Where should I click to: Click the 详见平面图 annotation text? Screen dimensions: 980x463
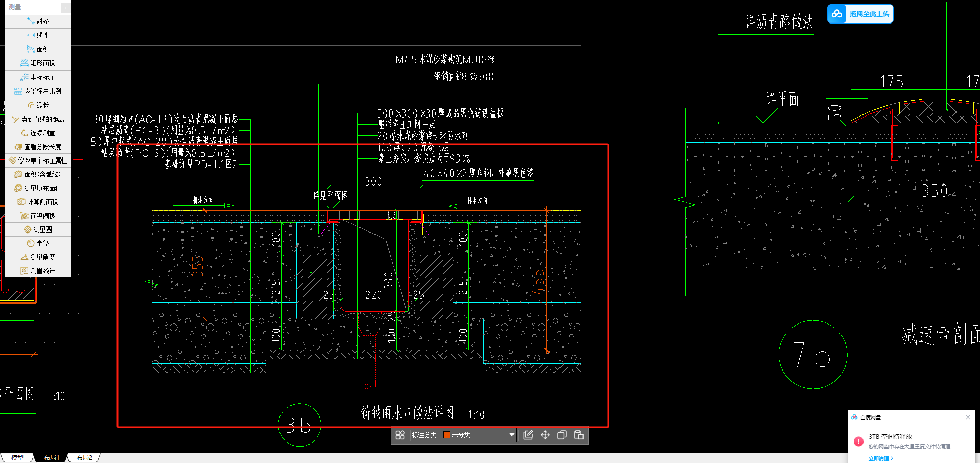tap(331, 196)
